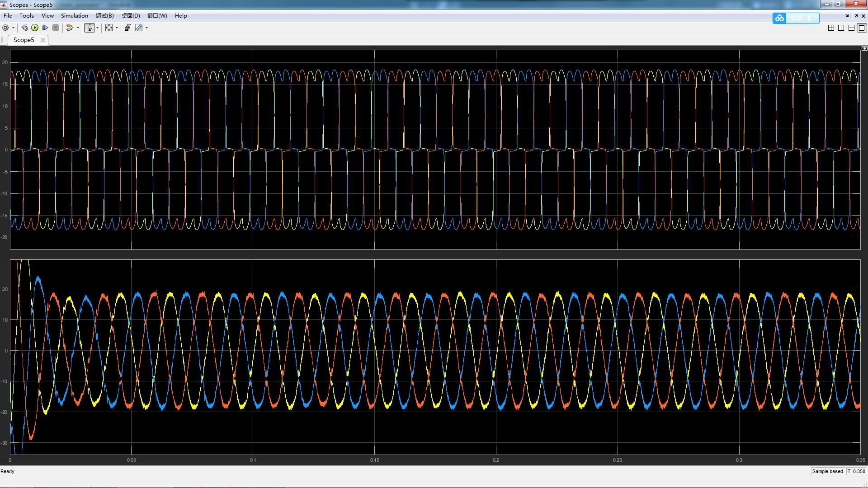This screenshot has height=488, width=868.
Task: Click the Step Back button
Action: click(x=24, y=28)
